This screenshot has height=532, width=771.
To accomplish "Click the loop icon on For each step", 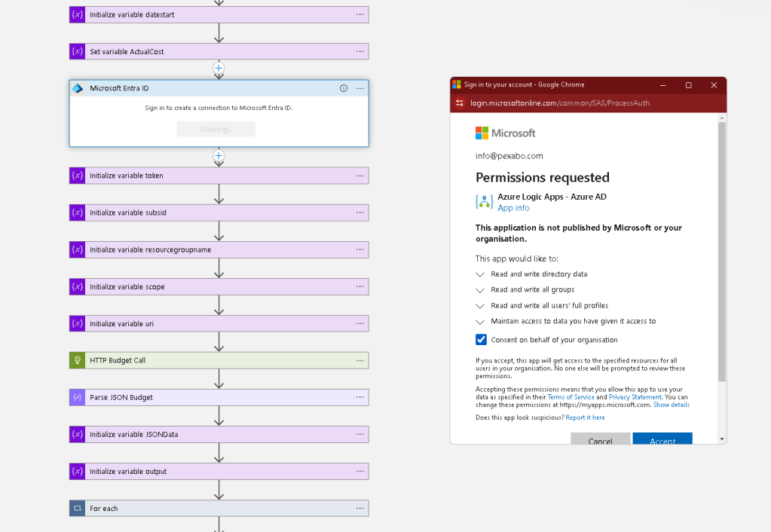I will 77,509.
